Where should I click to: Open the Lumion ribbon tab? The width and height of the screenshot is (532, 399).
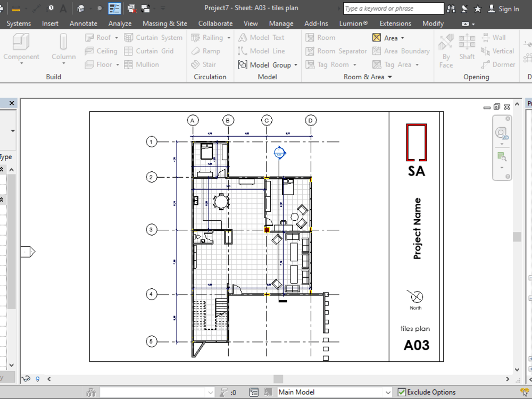click(354, 23)
